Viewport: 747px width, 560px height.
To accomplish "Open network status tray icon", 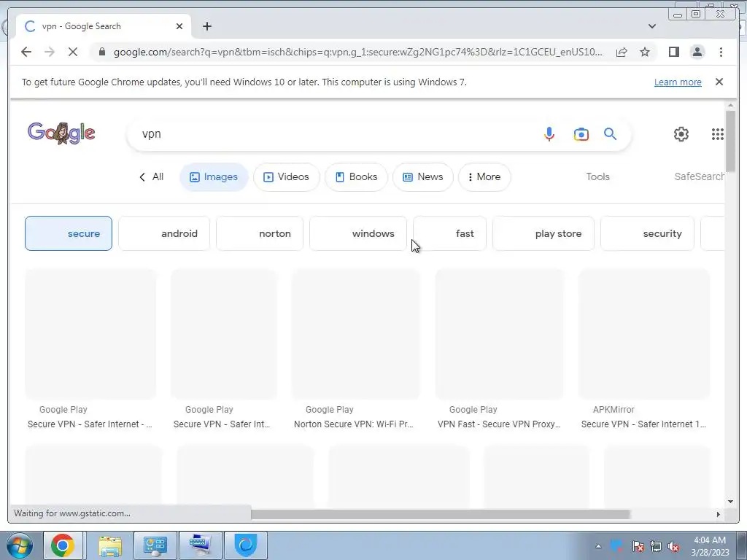I will (656, 546).
